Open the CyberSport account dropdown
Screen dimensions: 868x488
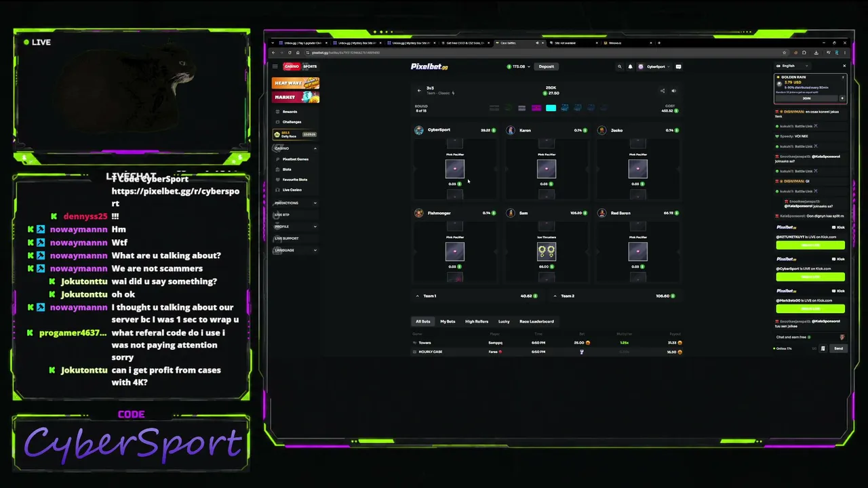pos(654,66)
